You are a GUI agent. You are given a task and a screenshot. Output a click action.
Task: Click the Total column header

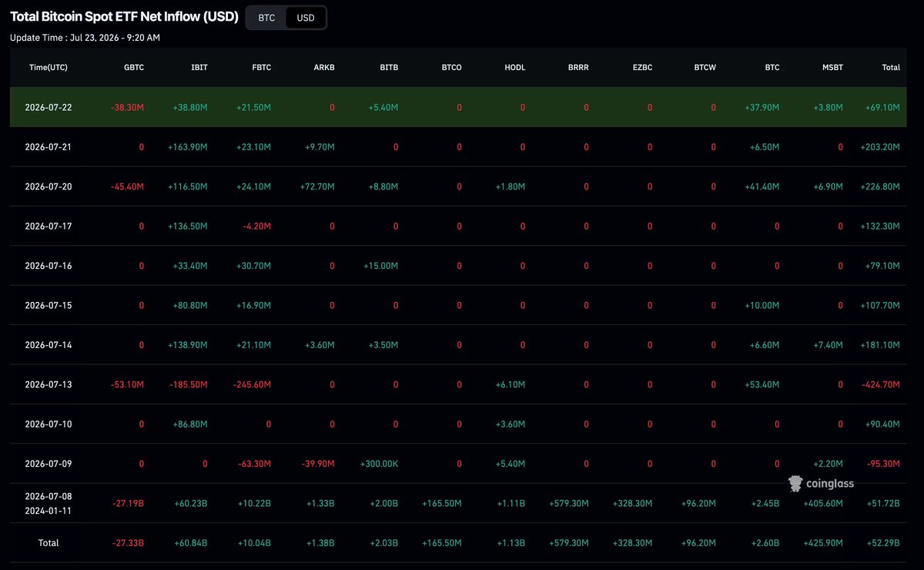(x=891, y=68)
